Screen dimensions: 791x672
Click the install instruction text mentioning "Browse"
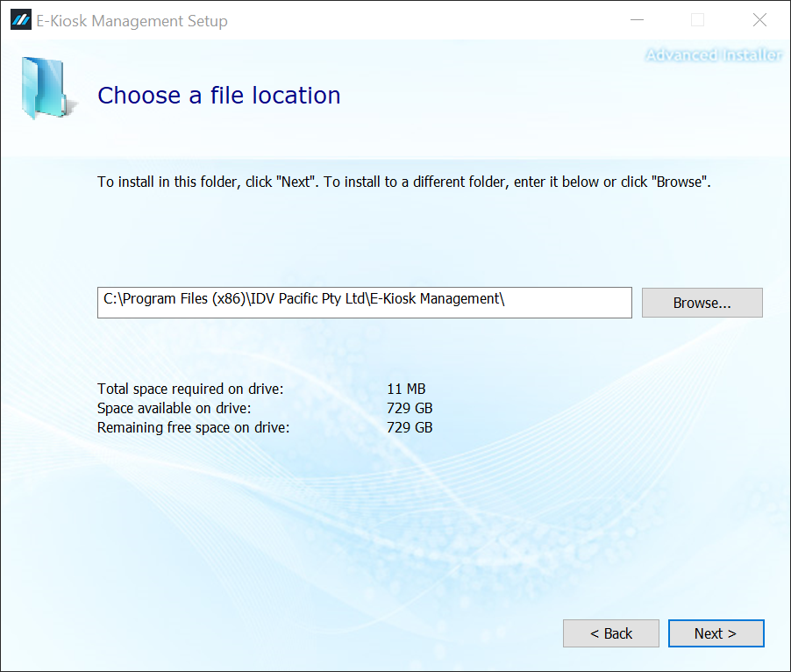pos(404,182)
